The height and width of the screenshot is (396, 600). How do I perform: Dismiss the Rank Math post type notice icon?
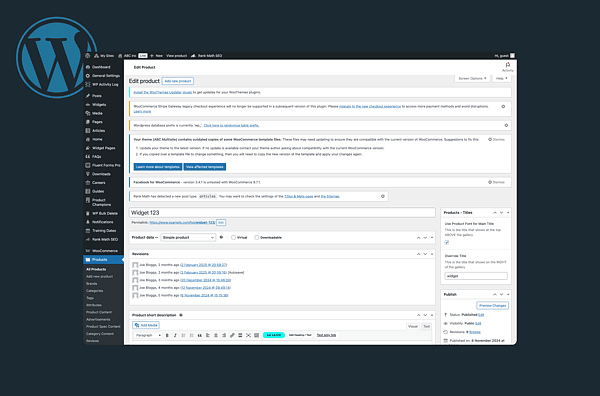click(x=383, y=196)
